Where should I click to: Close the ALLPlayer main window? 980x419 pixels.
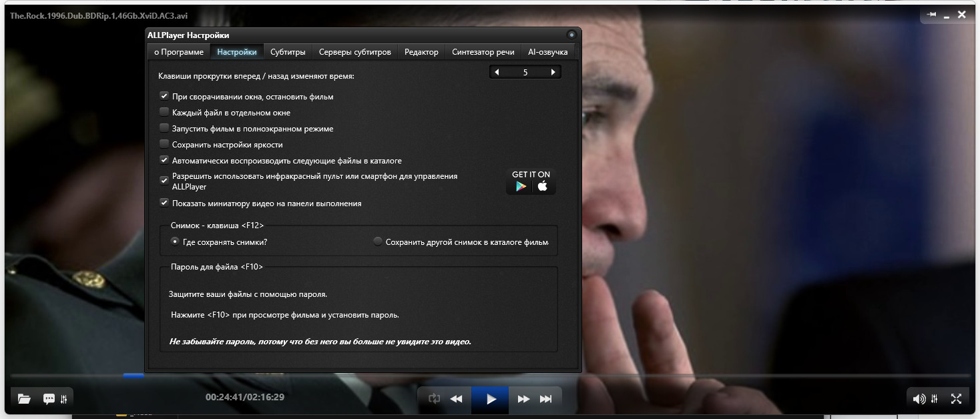[x=962, y=15]
